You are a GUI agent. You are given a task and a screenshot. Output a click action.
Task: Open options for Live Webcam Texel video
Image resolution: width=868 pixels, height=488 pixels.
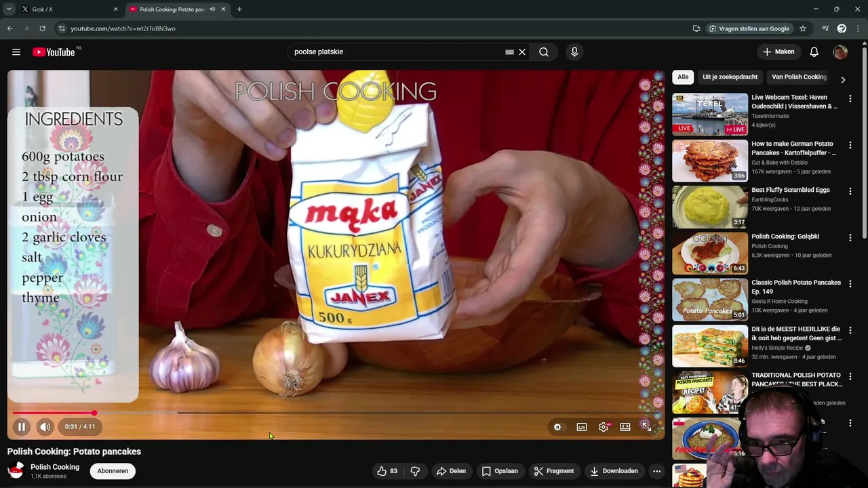(850, 99)
